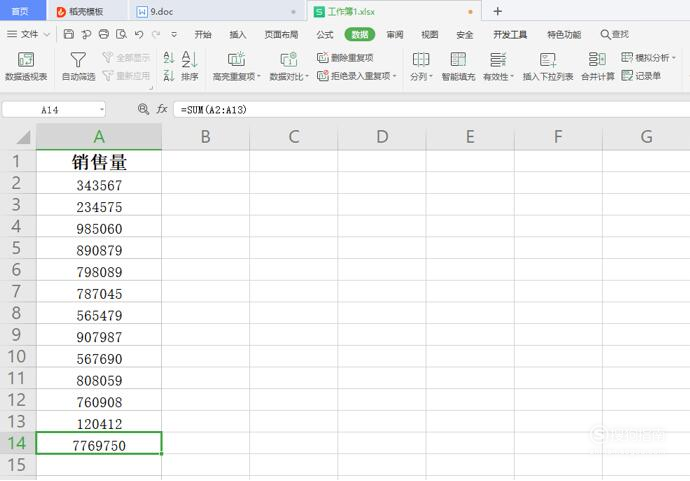Click the print preview icon
690x481 pixels.
121,34
